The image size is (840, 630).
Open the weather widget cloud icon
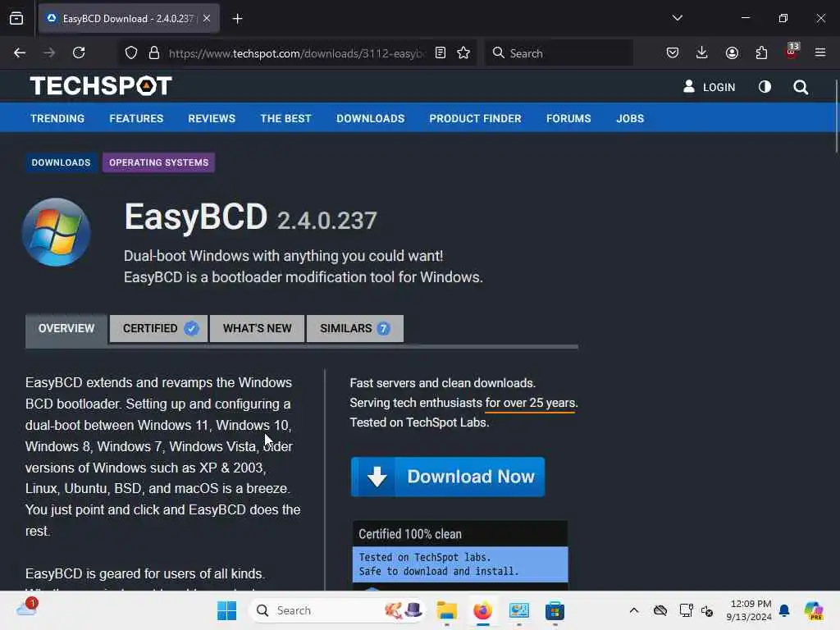[25, 609]
